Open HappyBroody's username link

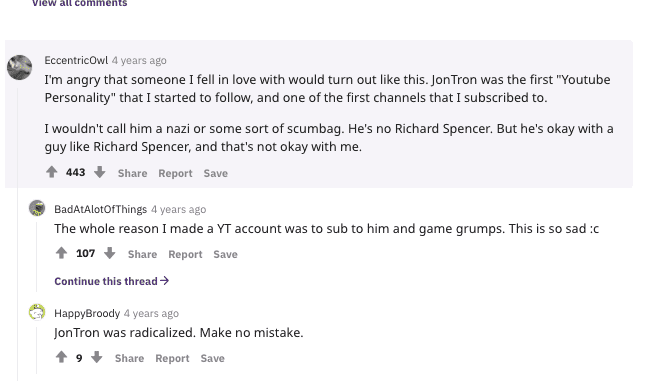click(x=87, y=313)
